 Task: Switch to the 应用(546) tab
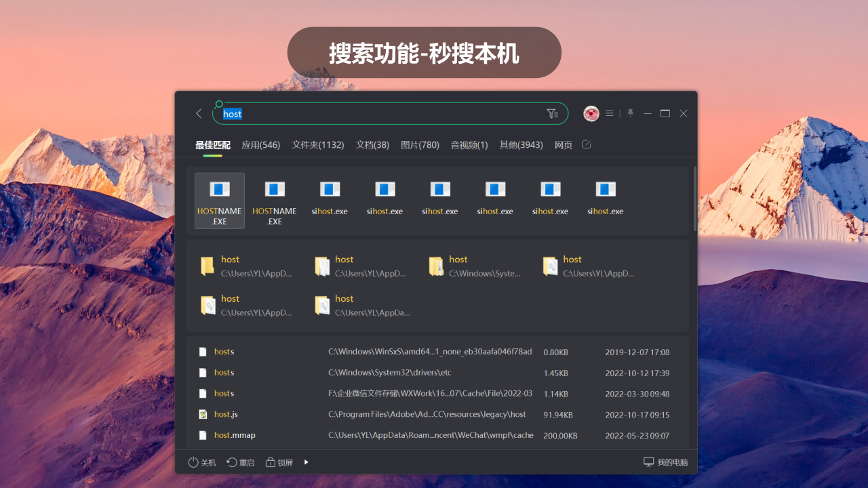point(260,144)
